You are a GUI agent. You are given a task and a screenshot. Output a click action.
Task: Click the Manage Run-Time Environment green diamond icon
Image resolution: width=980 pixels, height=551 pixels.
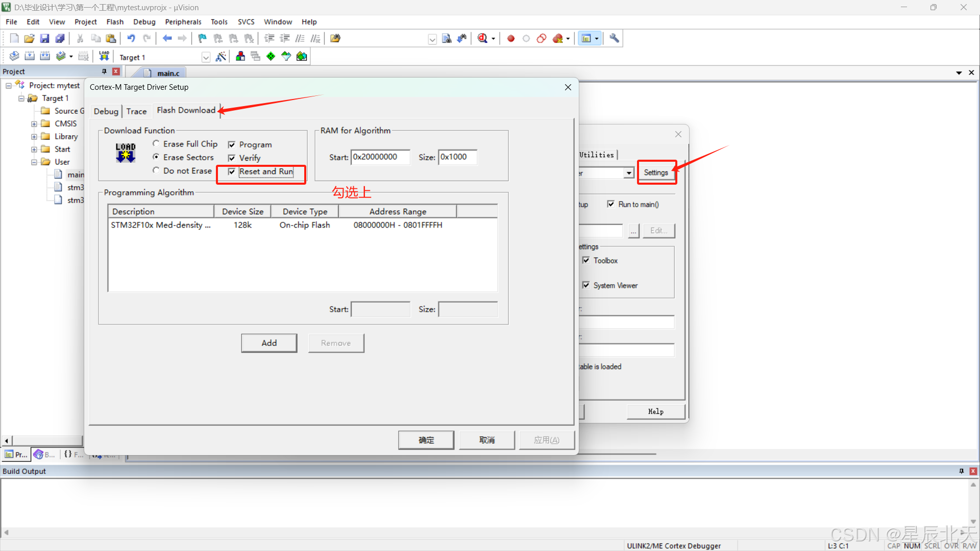pyautogui.click(x=271, y=56)
